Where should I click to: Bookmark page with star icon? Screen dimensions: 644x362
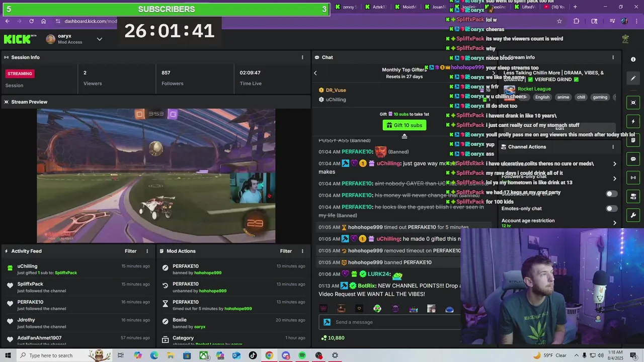coord(559,21)
